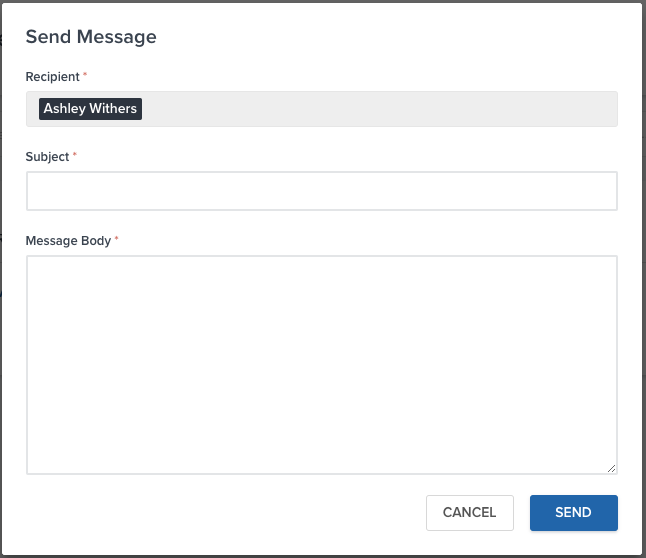Click the right end of the Subject input
The width and height of the screenshot is (646, 558).
(x=605, y=191)
